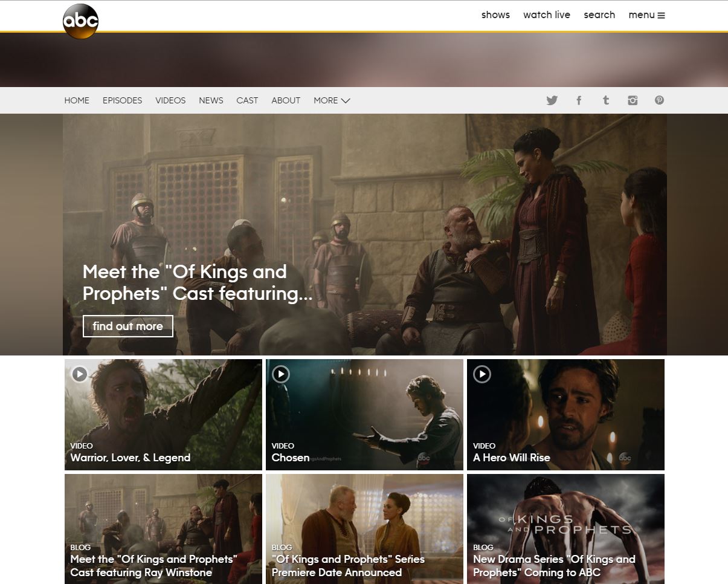Open Cast featuring Ray Winstone blog post
The width and height of the screenshot is (728, 584).
pyautogui.click(x=153, y=566)
